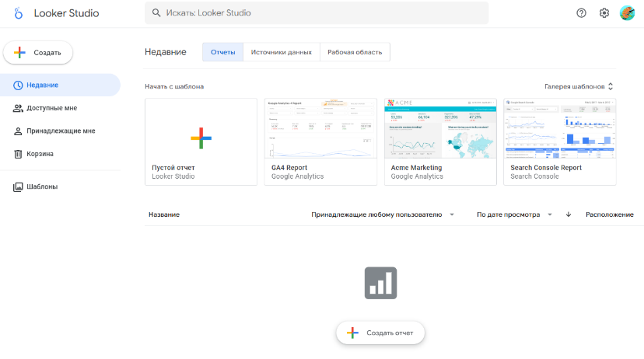Click the Расположение column header

610,214
